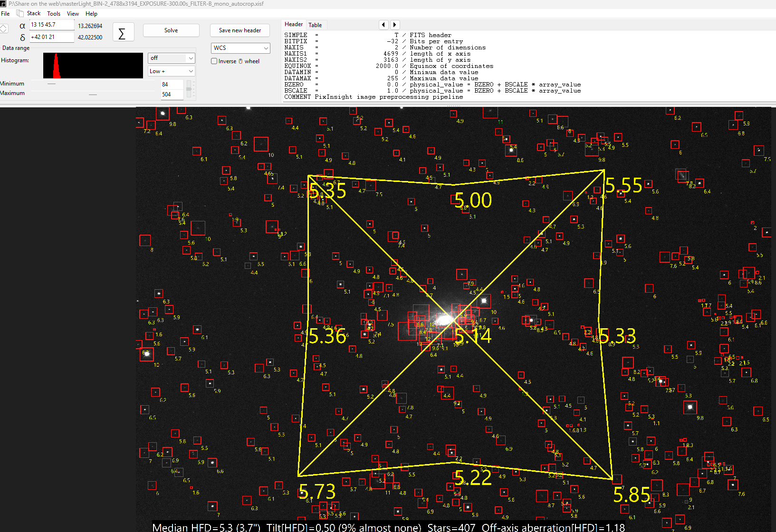Open the 'Low +' stretch dropdown

point(172,71)
